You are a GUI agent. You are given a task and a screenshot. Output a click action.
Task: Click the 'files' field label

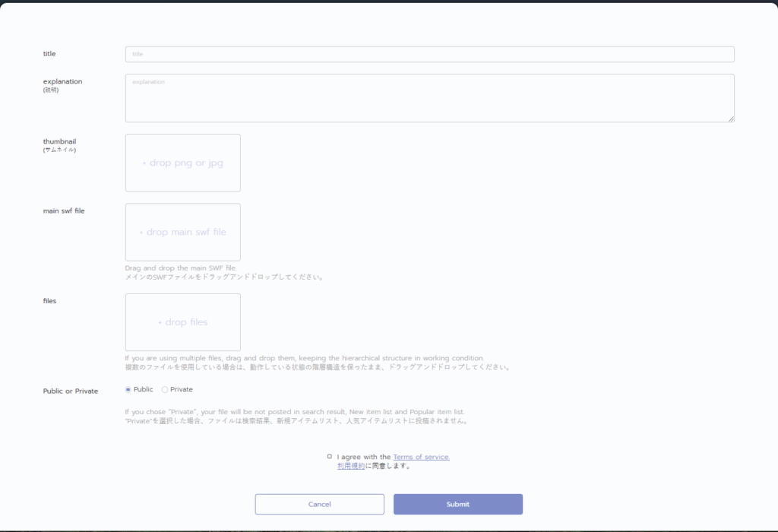(x=49, y=301)
